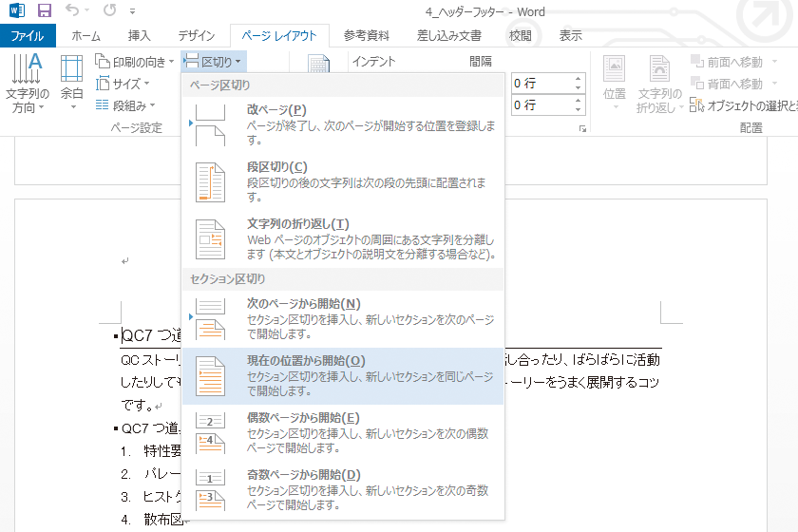The image size is (798, 532).
Task: Open paragraph settings dialog launcher
Action: pos(582,129)
